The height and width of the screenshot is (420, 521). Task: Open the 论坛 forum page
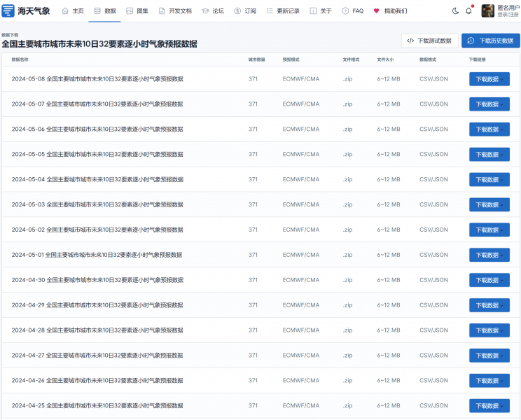click(x=213, y=11)
